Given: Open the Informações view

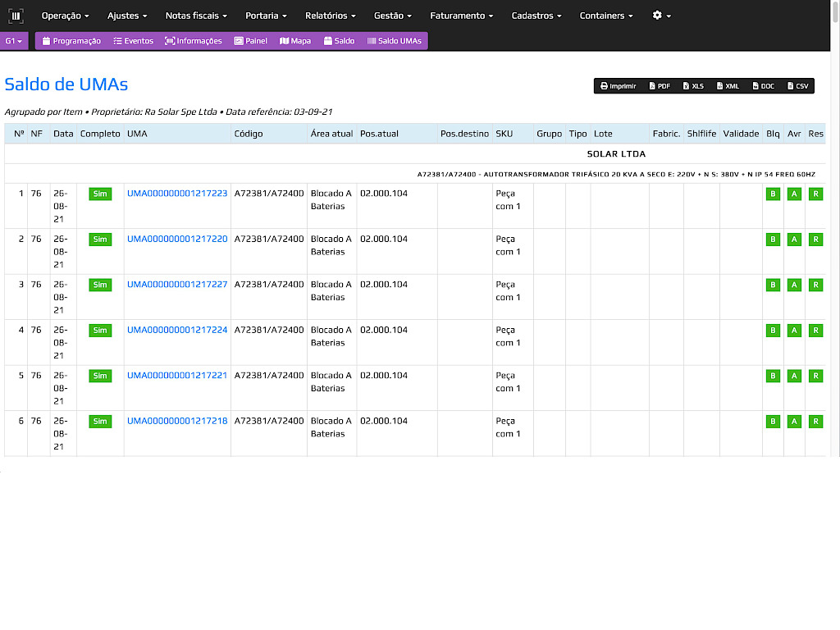Looking at the screenshot, I should [x=193, y=41].
